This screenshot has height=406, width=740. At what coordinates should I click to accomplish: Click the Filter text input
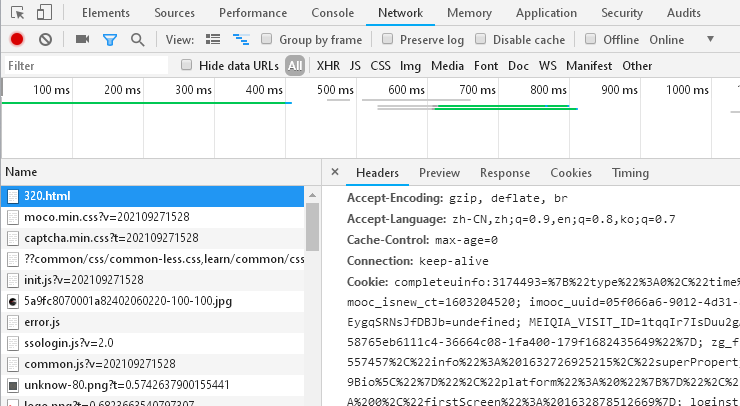click(86, 66)
